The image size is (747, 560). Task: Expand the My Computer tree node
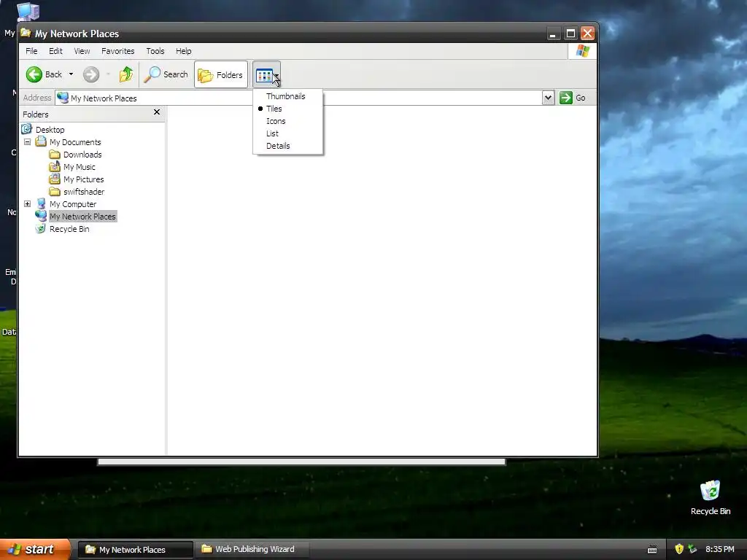click(x=27, y=204)
